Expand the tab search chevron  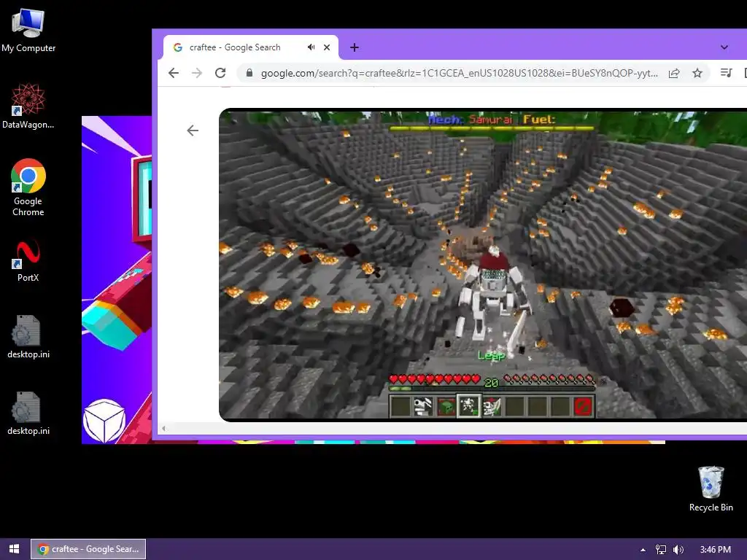click(724, 47)
